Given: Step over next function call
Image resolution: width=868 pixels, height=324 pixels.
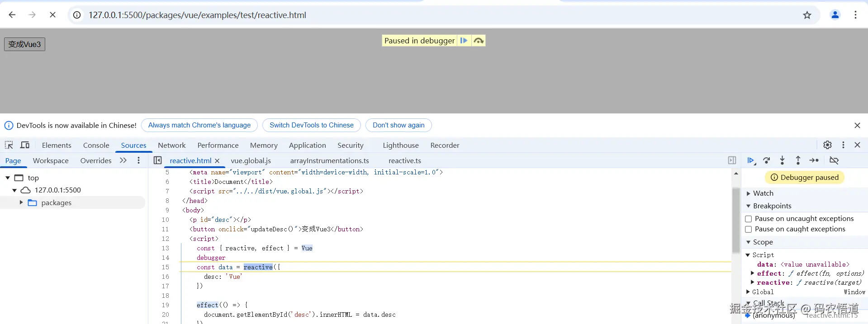Looking at the screenshot, I should pos(767,160).
